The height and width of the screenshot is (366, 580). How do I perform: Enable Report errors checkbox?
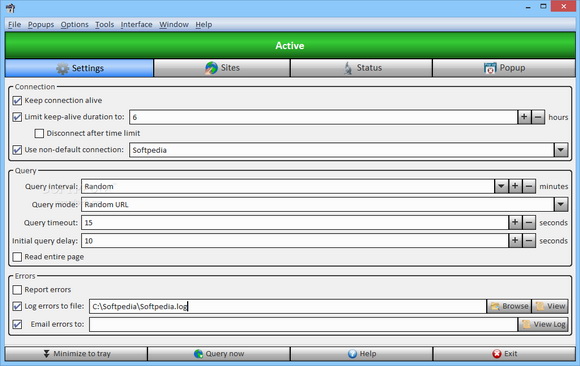pyautogui.click(x=17, y=289)
